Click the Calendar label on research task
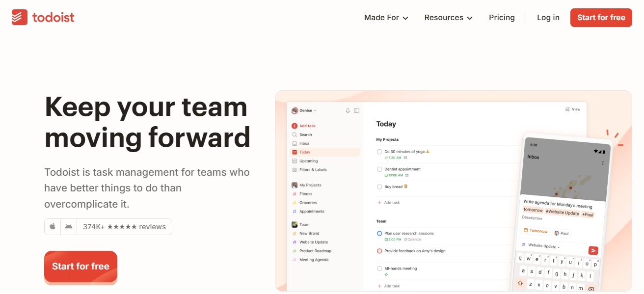Screen dimensions: 644x294 (413, 240)
